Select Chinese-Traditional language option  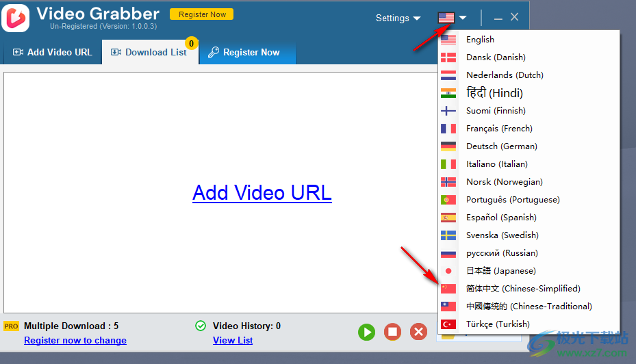529,307
